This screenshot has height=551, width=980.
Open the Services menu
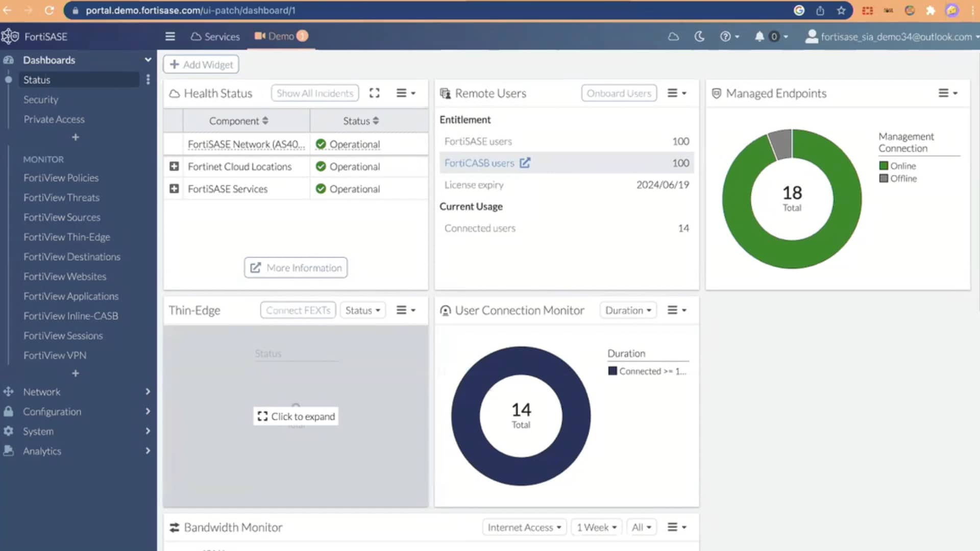tap(215, 36)
